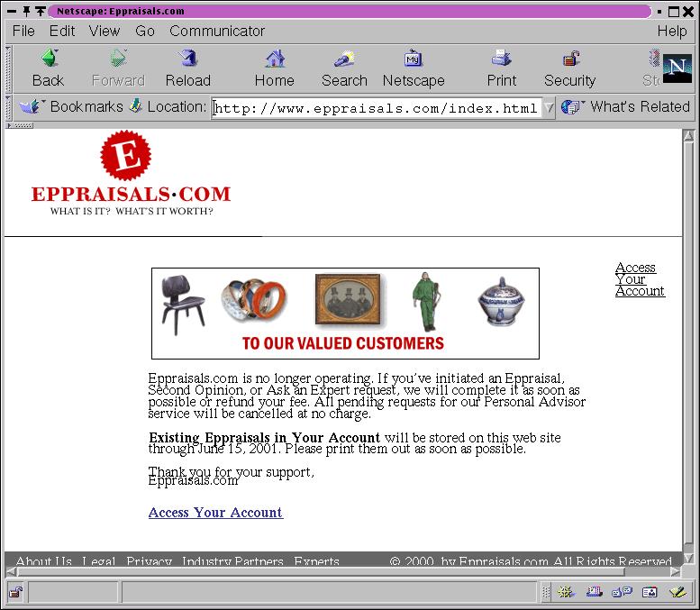Collapse the location toolbar handle
The image size is (700, 610).
click(x=8, y=107)
